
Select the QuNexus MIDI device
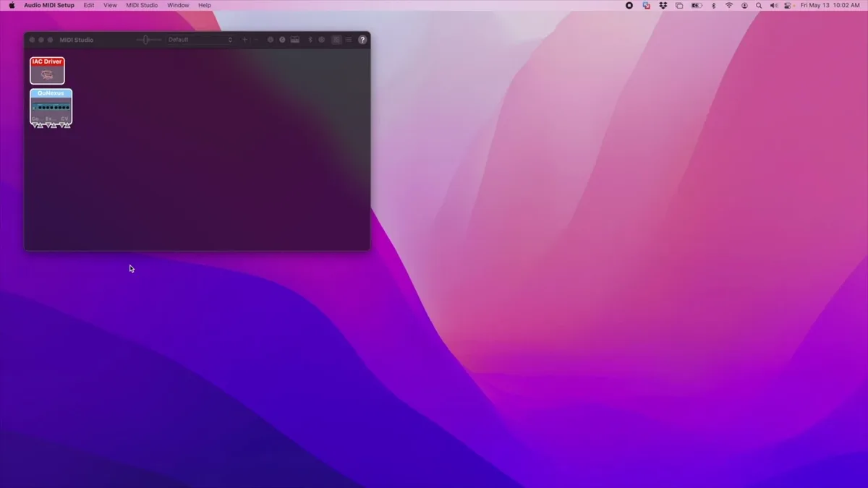tap(51, 106)
